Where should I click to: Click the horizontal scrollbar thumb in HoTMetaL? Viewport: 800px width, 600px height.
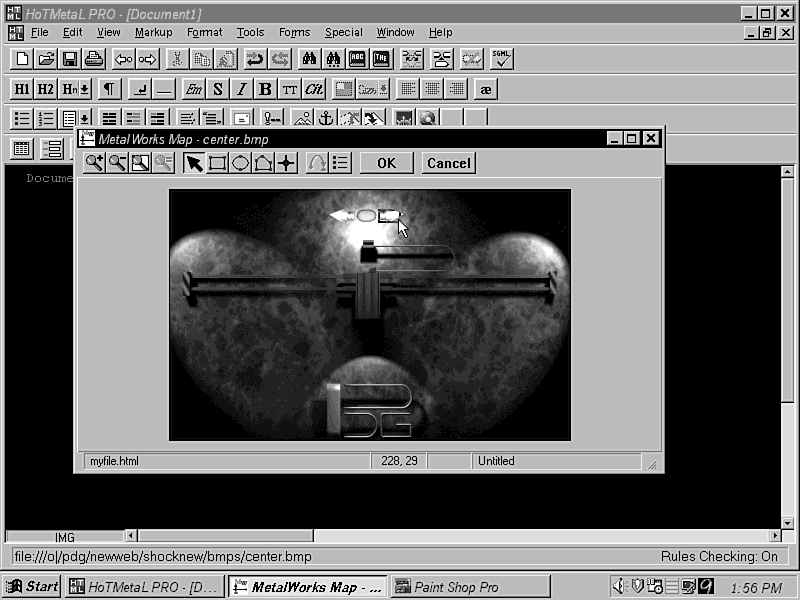(226, 536)
